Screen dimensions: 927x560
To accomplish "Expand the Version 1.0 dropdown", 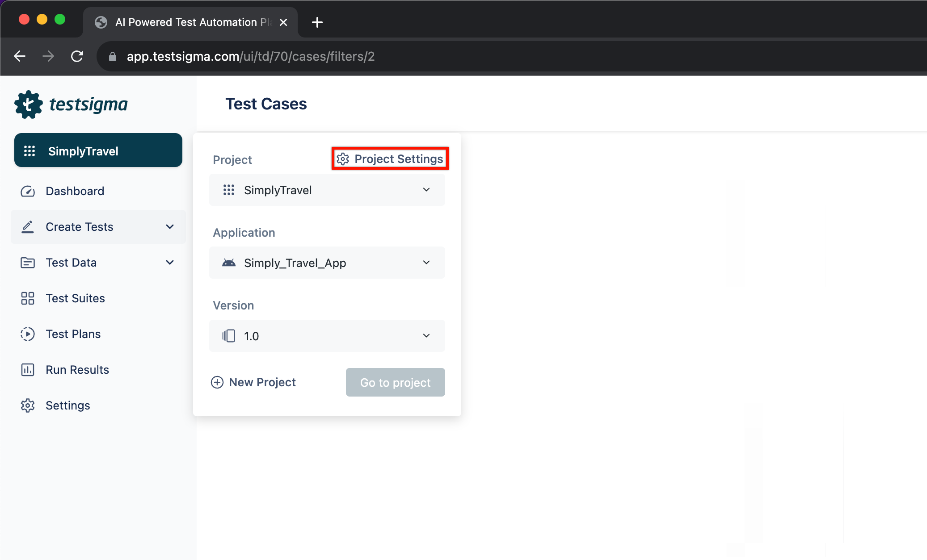I will coord(426,336).
